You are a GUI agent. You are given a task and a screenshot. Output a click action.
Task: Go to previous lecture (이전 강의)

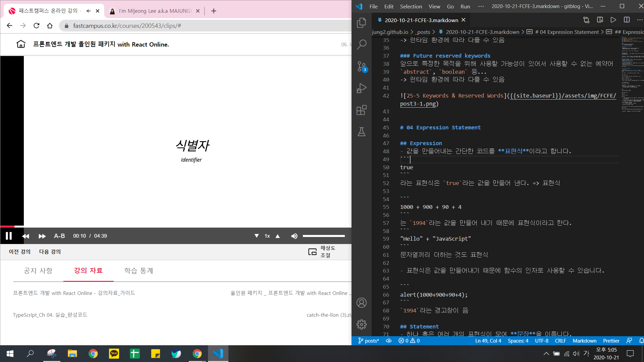coord(20,252)
